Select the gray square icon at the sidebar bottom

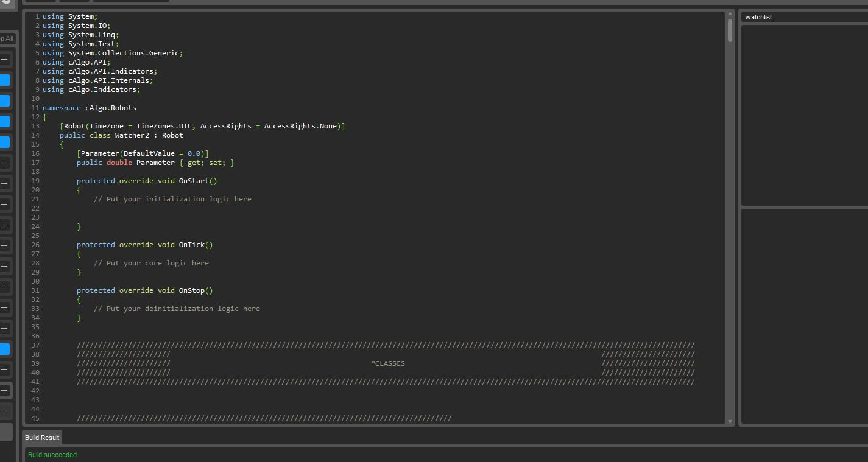click(x=5, y=430)
